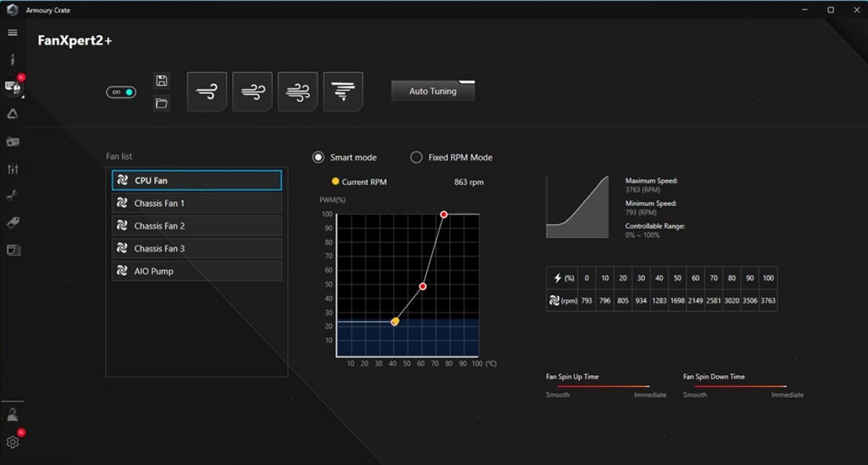Select the Smart mode radio button

[x=318, y=157]
